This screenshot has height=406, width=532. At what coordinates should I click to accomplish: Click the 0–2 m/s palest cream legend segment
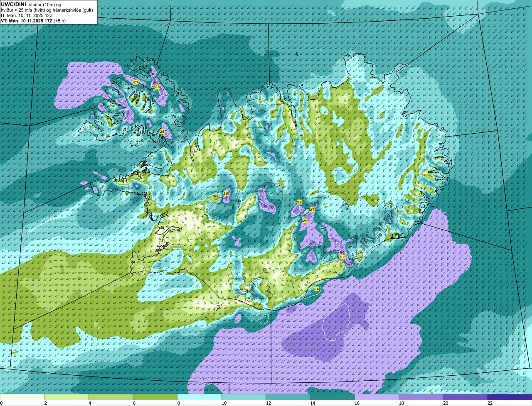click(x=22, y=397)
